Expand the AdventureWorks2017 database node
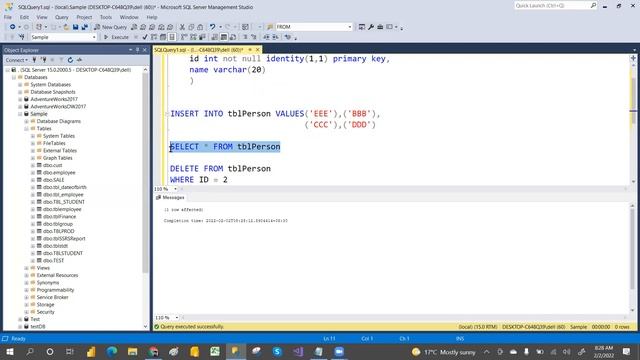Viewport: 640px width, 360px height. pyautogui.click(x=20, y=99)
